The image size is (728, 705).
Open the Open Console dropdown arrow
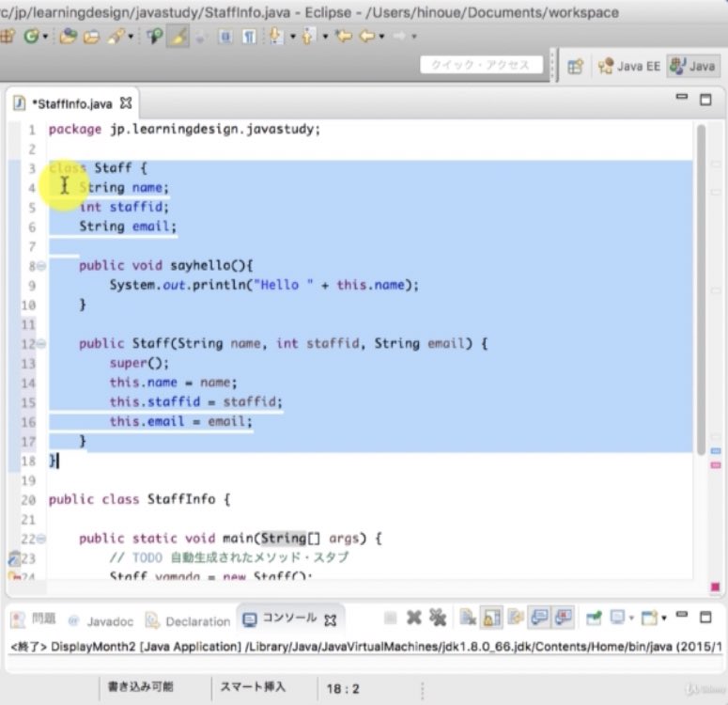[664, 619]
